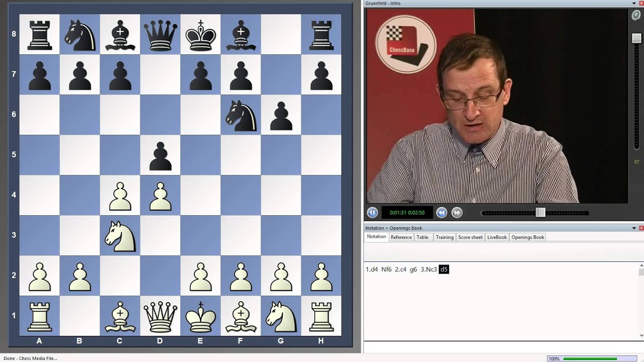Click move Nf6 in the notation
Screen dimensions: 644x362
[386, 269]
